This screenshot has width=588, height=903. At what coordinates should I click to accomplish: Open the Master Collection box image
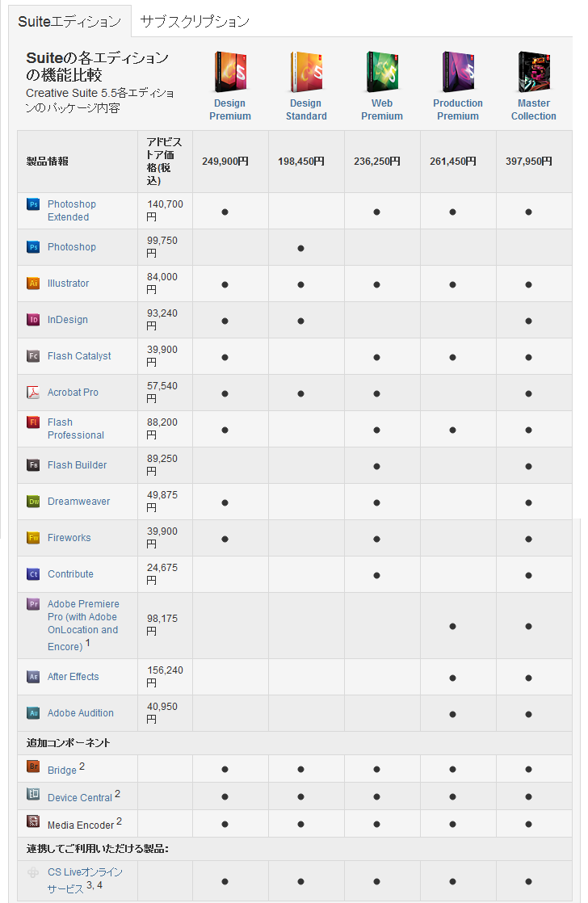coord(534,72)
